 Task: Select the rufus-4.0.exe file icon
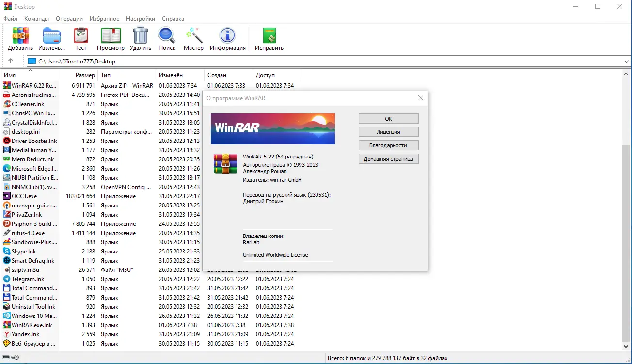tap(7, 233)
